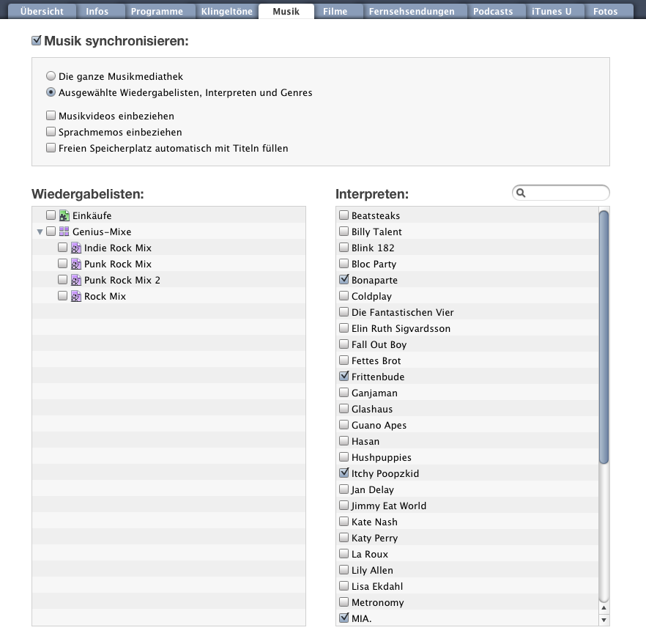646x644 pixels.
Task: Click the Hushpuppies label
Action: point(382,457)
